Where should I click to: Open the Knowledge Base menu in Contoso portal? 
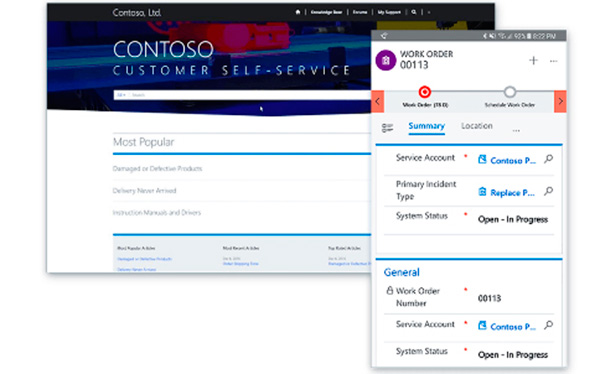(x=326, y=12)
